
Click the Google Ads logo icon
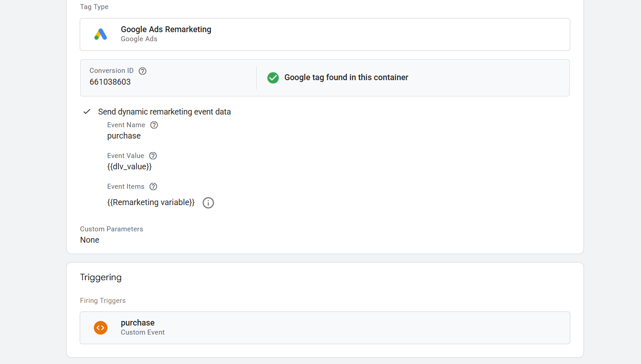point(100,34)
